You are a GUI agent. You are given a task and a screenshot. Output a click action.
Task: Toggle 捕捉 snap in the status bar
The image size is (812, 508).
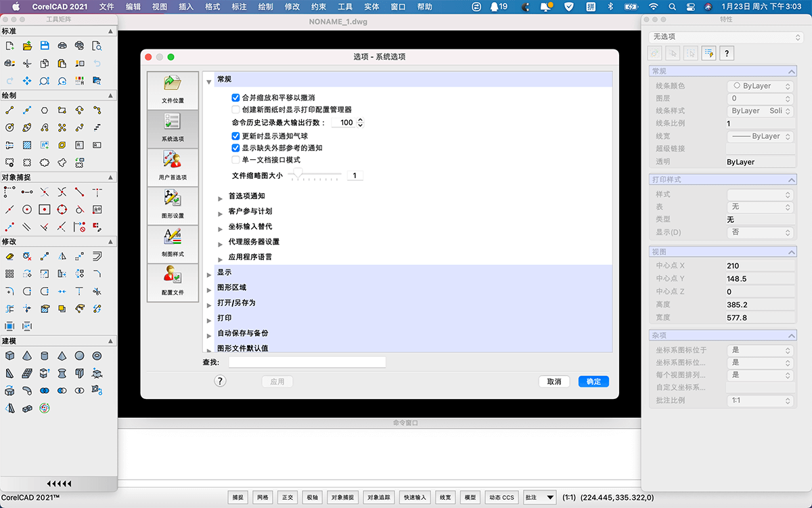(238, 497)
